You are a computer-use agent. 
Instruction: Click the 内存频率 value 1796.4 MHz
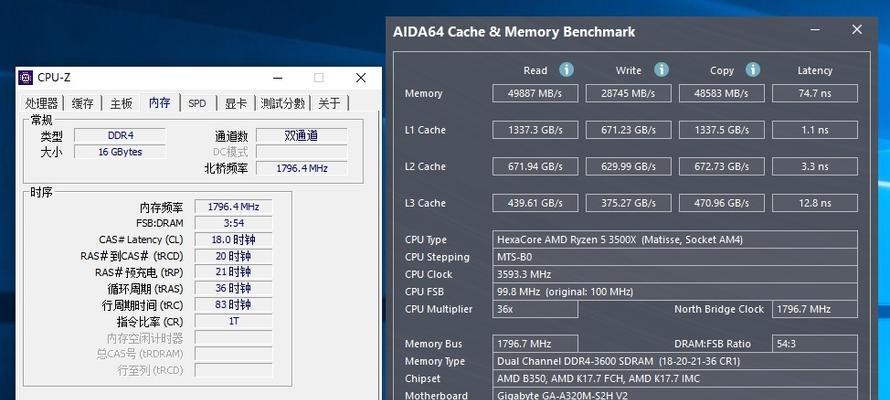[x=233, y=207]
